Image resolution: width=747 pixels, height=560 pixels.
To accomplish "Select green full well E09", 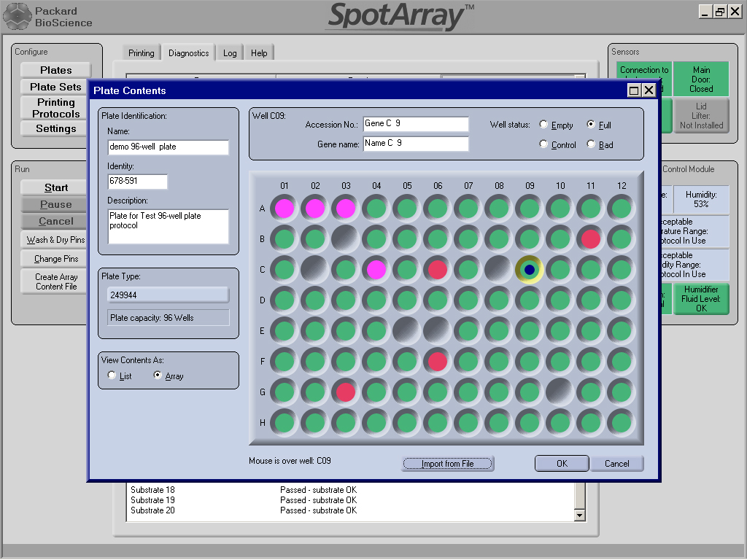I will [x=530, y=330].
